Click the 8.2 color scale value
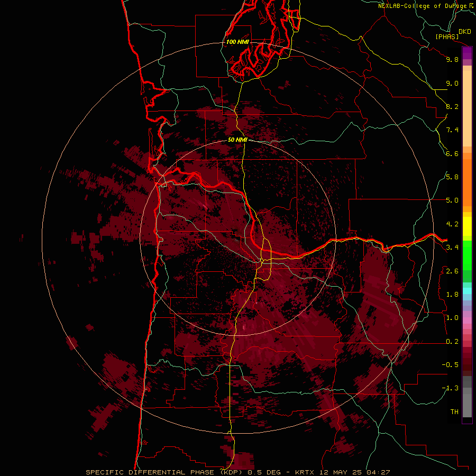The width and height of the screenshot is (476, 476). point(452,106)
